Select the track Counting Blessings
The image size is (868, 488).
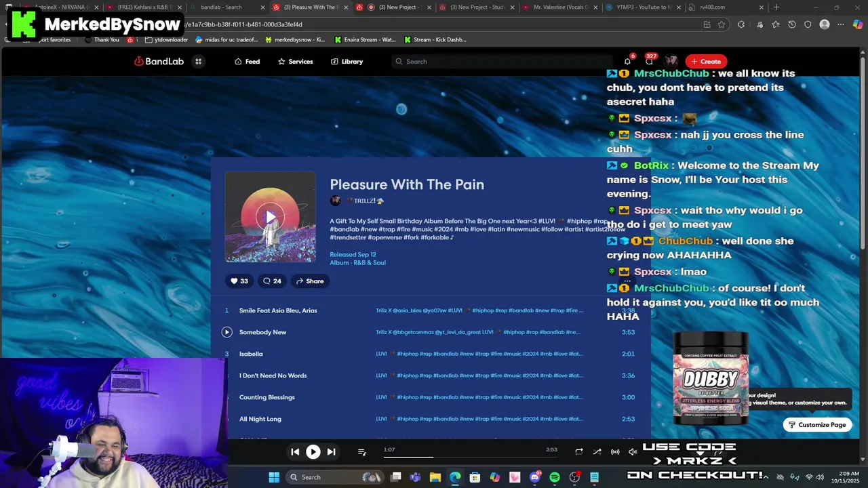pos(267,397)
